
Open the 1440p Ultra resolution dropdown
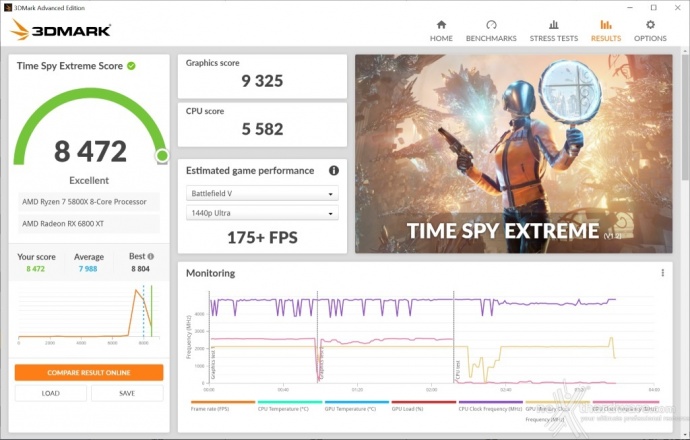[262, 213]
